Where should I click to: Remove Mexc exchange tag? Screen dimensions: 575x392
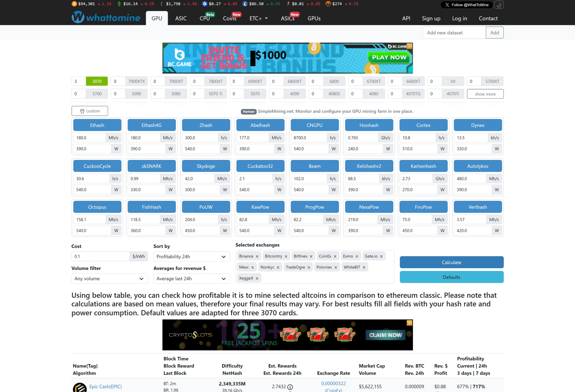click(253, 267)
